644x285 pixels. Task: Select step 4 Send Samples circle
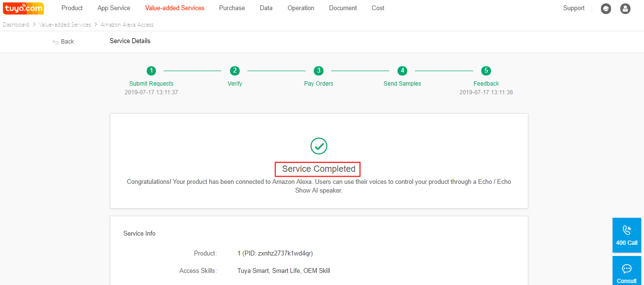(402, 71)
